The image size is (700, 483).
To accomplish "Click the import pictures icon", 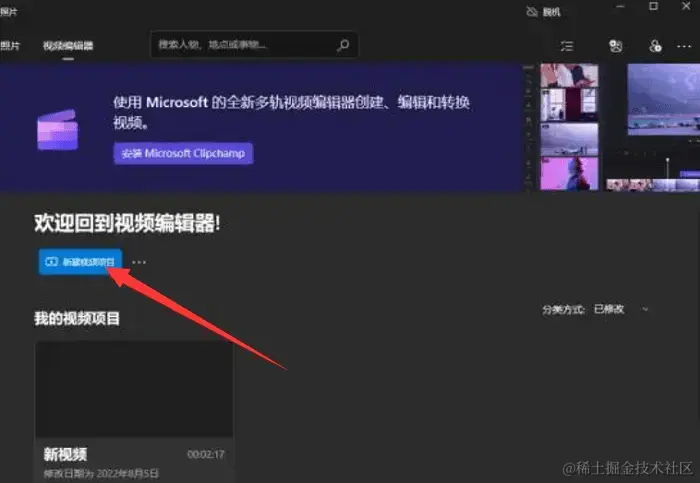I will pos(616,46).
